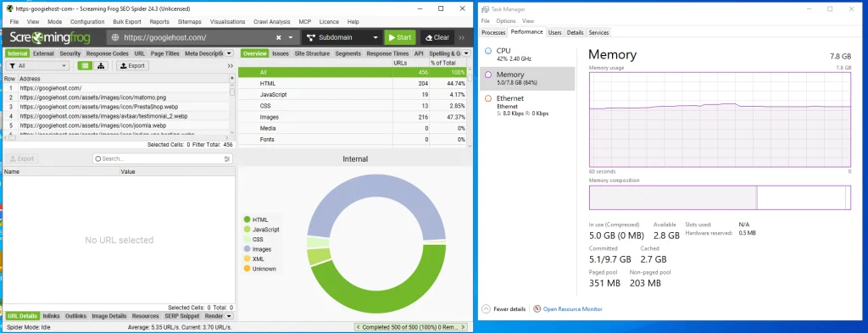Open the Site Structure tab

tap(312, 53)
